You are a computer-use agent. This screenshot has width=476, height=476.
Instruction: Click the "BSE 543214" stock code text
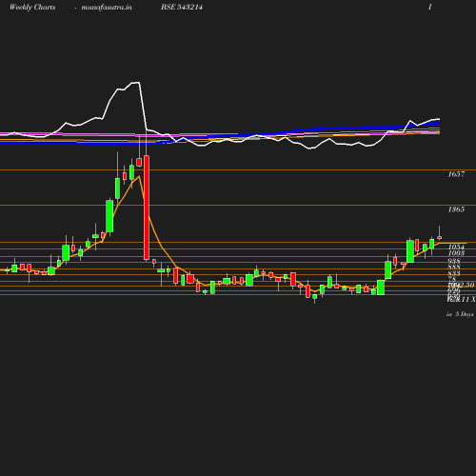tap(182, 7)
